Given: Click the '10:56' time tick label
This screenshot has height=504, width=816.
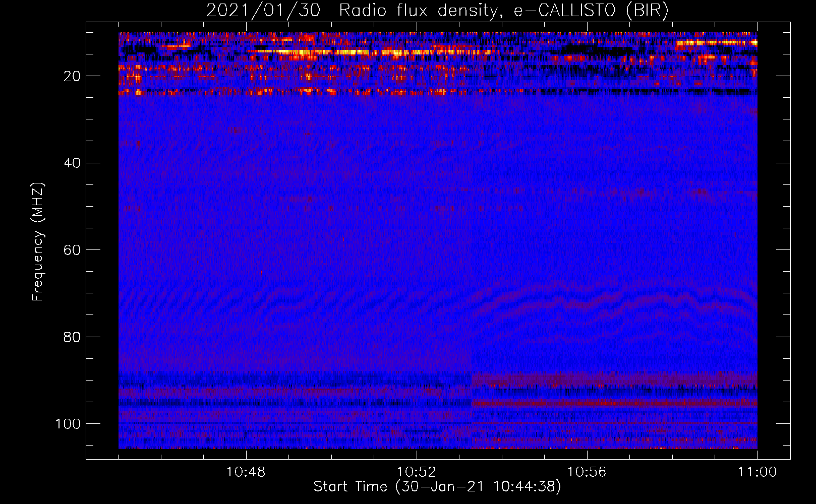Looking at the screenshot, I should tap(587, 472).
